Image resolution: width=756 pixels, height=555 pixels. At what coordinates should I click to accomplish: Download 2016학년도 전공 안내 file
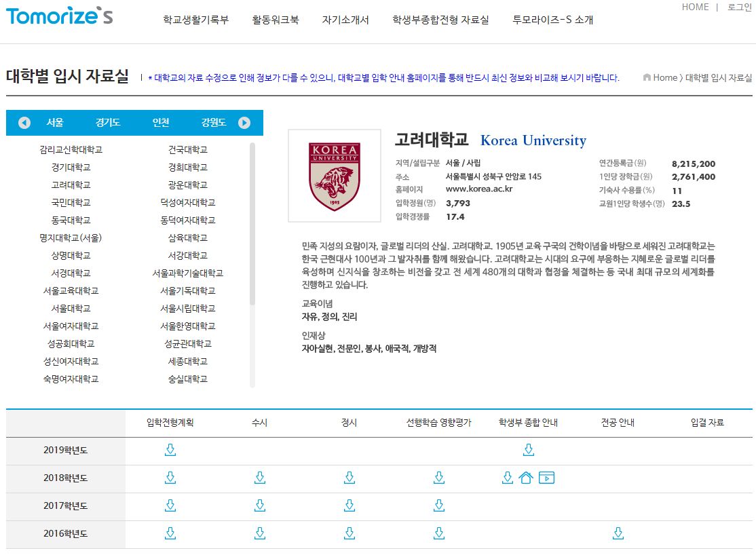click(618, 533)
